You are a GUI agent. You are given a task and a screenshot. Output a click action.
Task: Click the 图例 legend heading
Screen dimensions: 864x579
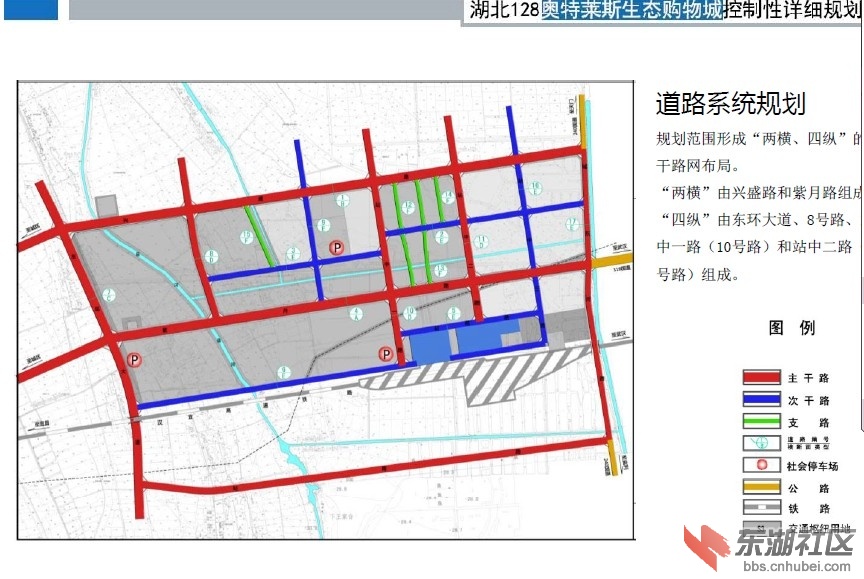[792, 328]
